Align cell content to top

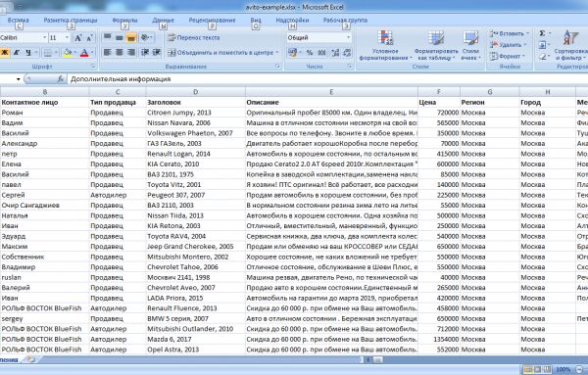click(x=107, y=37)
